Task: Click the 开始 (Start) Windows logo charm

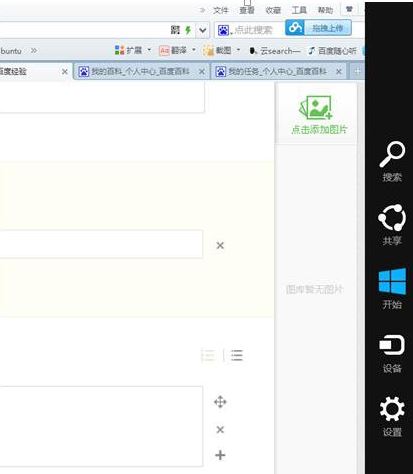Action: point(392,288)
